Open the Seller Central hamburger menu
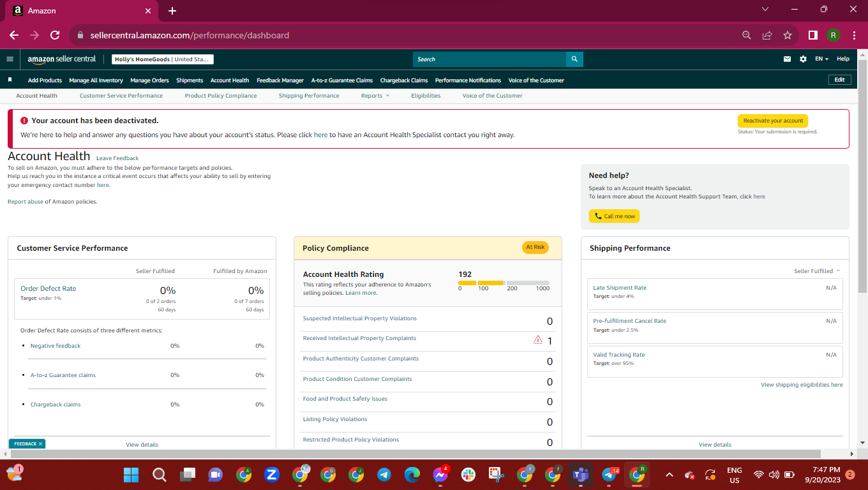868x490 pixels. 10,59
